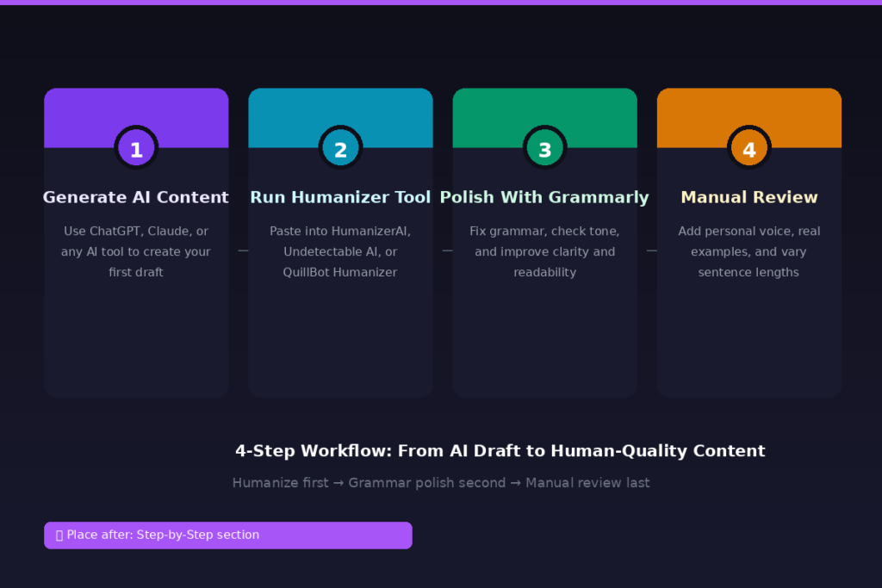882x588 pixels.
Task: Expand the workflow arrow between steps 2 and 3
Action: (446, 251)
